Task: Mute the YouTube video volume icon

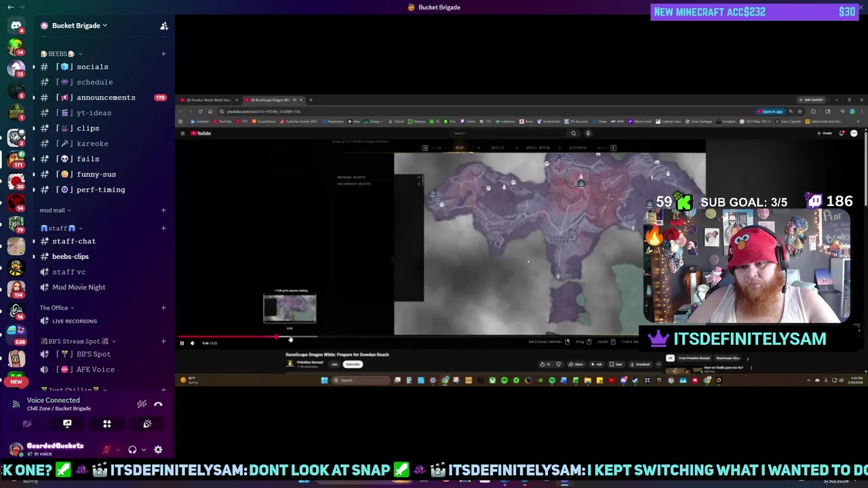Action: tap(193, 343)
